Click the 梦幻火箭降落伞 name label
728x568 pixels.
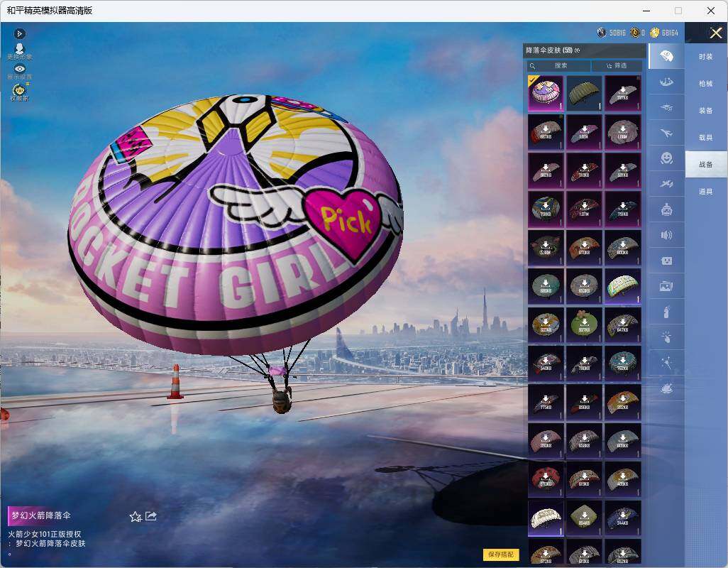pos(41,515)
